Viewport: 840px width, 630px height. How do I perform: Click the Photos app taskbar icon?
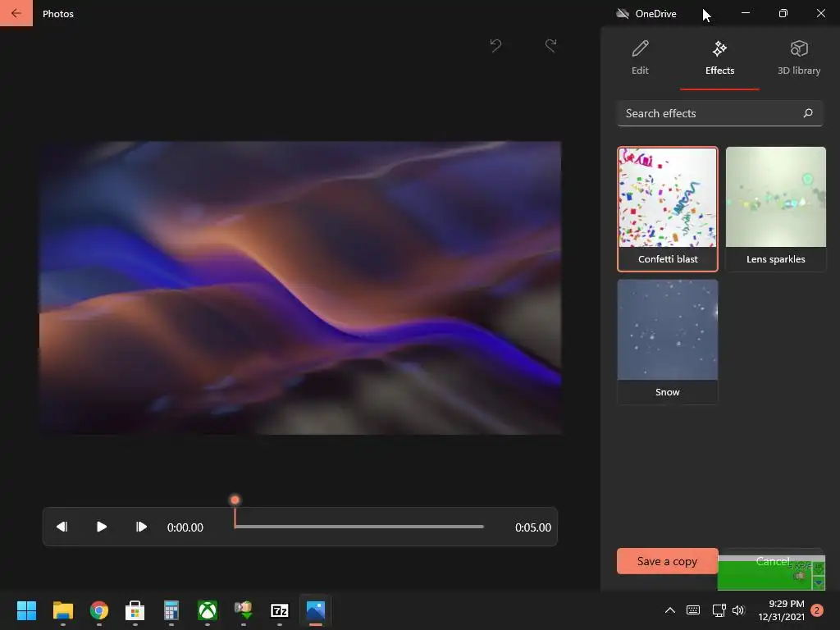coord(316,610)
